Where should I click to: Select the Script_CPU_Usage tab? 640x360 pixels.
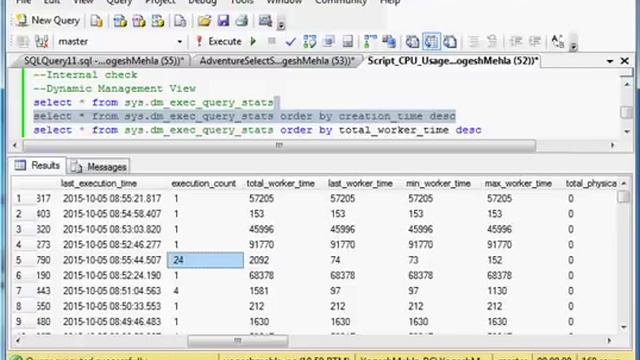coord(453,61)
